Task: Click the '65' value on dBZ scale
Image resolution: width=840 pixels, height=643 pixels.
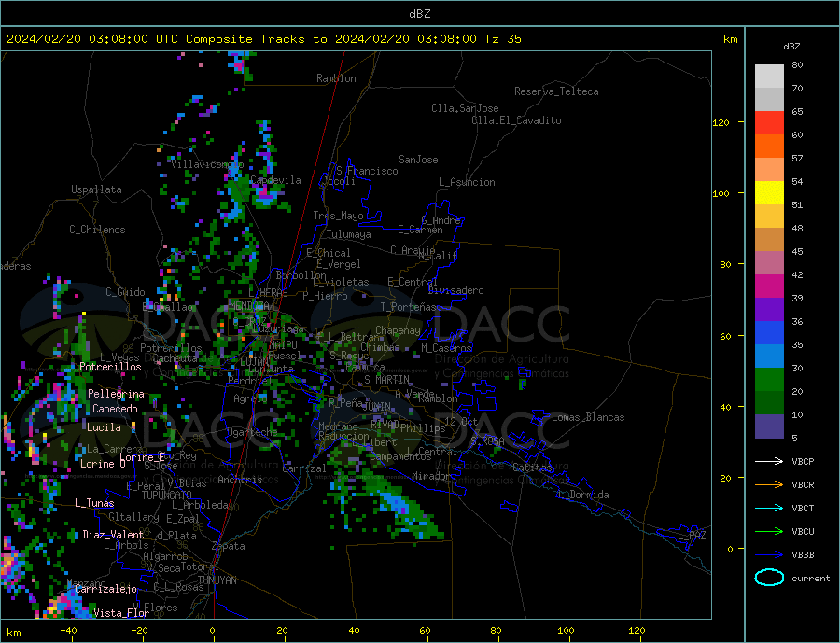Action: 797,112
